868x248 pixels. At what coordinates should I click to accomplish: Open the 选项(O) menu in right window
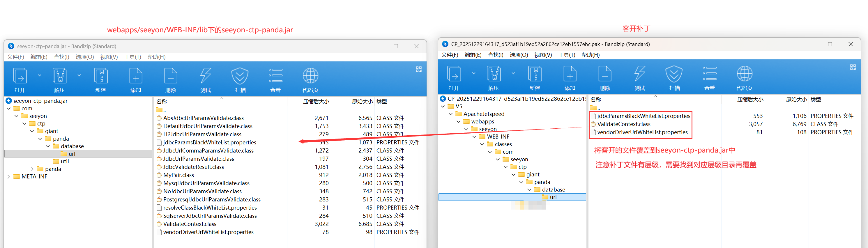519,55
